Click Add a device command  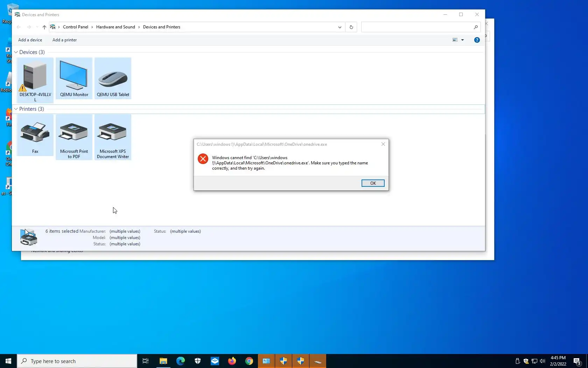coord(30,40)
